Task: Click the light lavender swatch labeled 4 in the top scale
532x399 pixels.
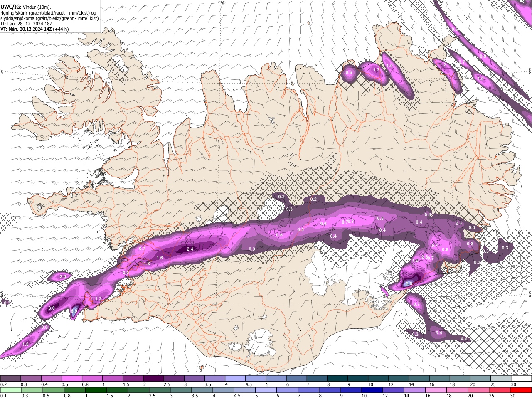Action: [x=235, y=379]
